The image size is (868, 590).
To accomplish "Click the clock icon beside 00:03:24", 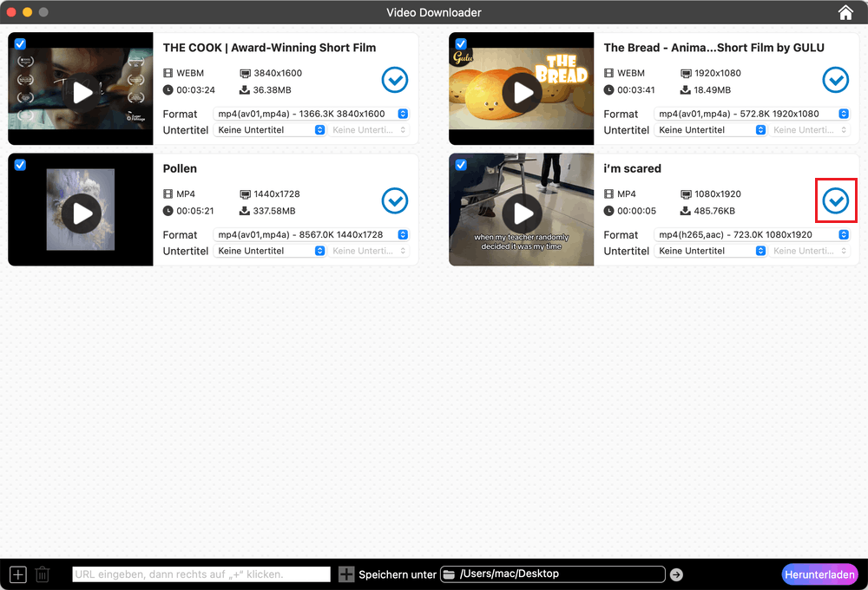I will tap(168, 89).
